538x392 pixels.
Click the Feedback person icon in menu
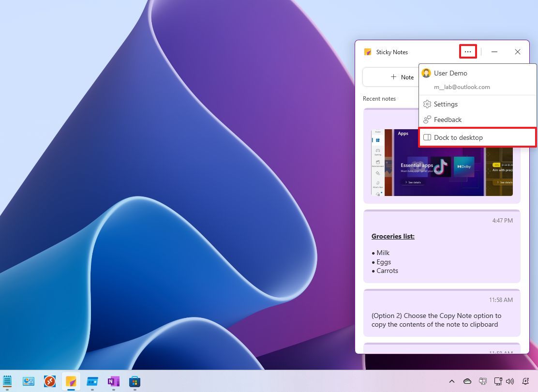coord(427,120)
